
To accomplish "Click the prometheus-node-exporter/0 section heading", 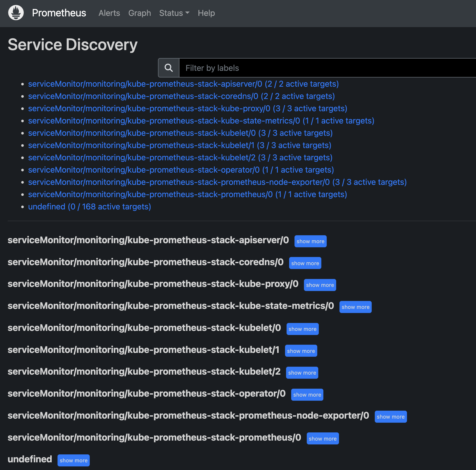I will (x=188, y=416).
